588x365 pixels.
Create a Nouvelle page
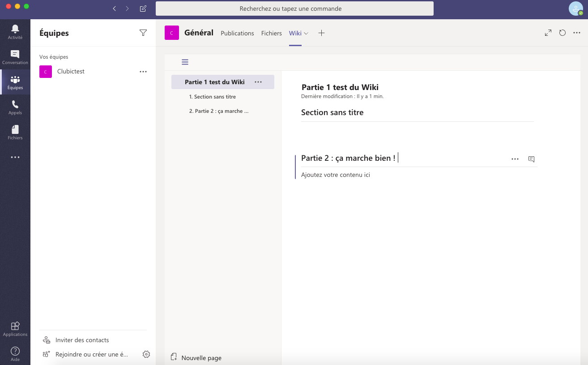coord(196,357)
